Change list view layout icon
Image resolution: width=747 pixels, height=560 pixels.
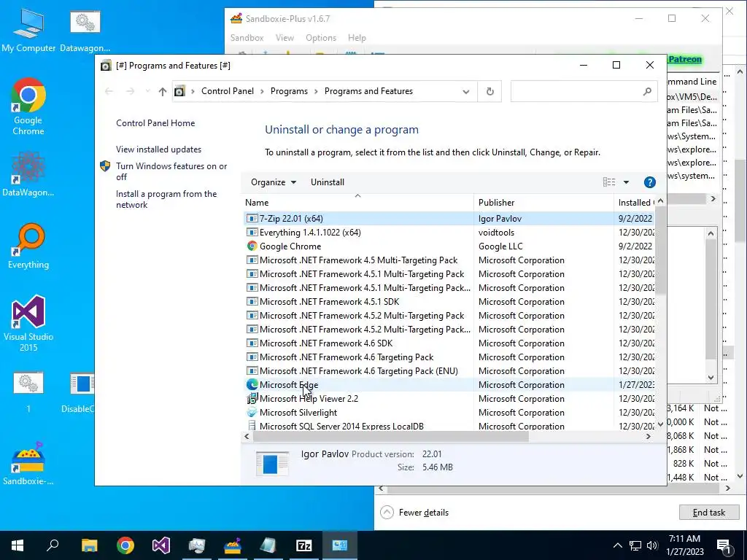(609, 182)
